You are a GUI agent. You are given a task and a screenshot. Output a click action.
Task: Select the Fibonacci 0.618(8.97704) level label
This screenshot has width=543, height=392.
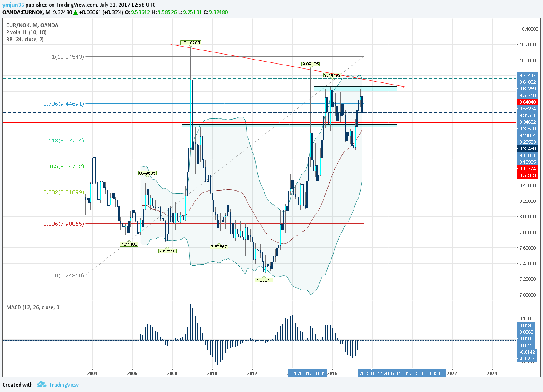point(64,140)
